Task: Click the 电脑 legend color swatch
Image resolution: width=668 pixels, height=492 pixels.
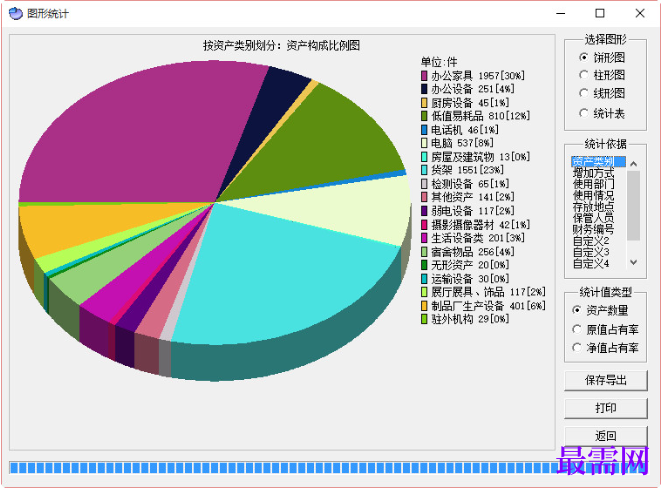Action: coord(424,143)
